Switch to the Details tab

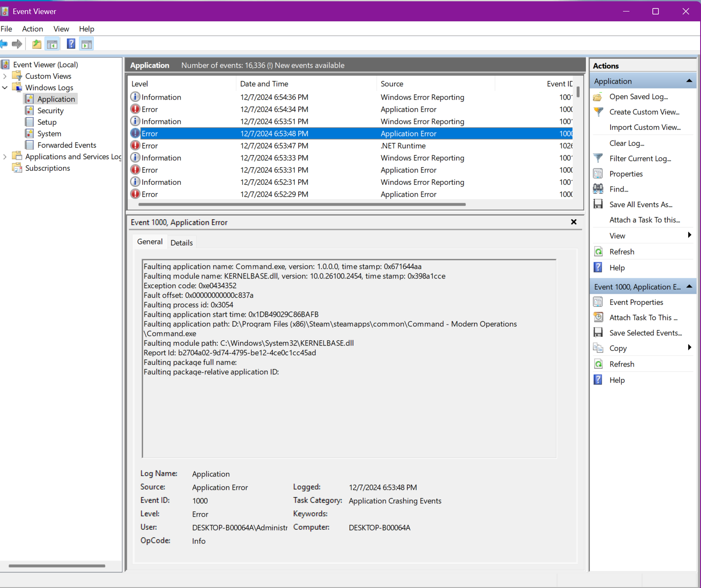tap(182, 243)
